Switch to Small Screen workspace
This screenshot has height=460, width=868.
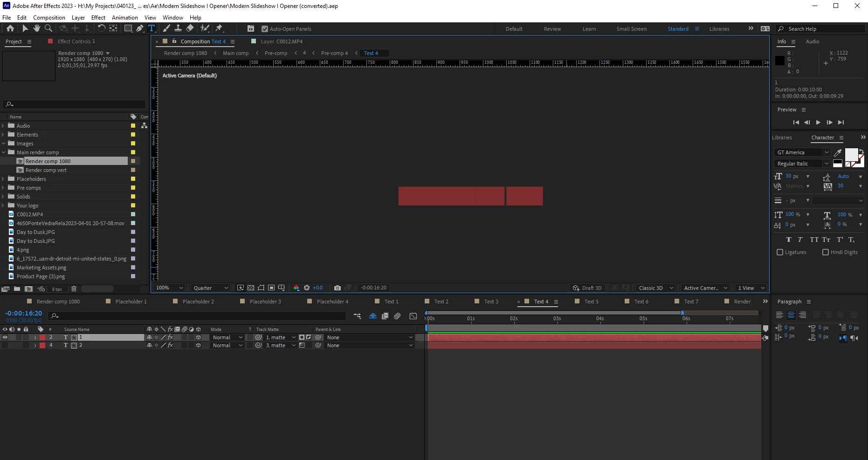631,29
